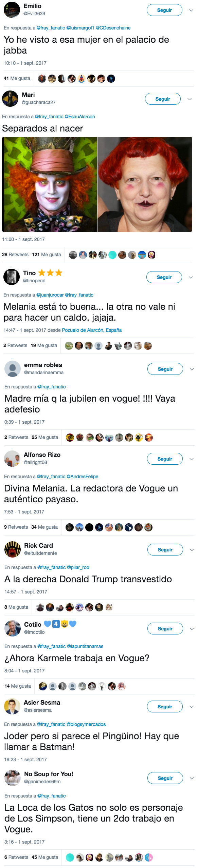Open Asier Sesma's profile avatar
This screenshot has height=868, width=198.
click(x=12, y=706)
